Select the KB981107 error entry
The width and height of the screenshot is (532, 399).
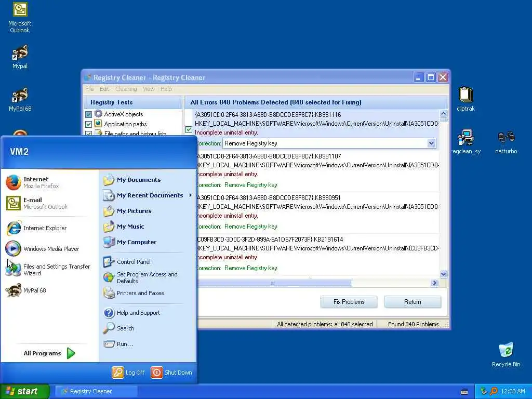click(318, 170)
